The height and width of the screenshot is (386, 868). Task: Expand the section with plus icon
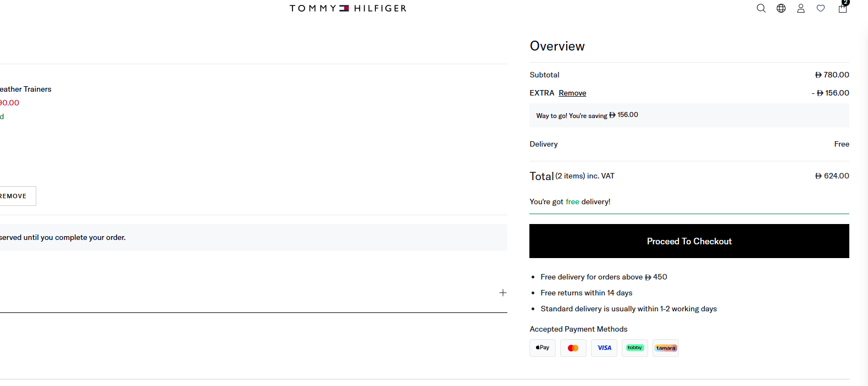[x=502, y=293]
